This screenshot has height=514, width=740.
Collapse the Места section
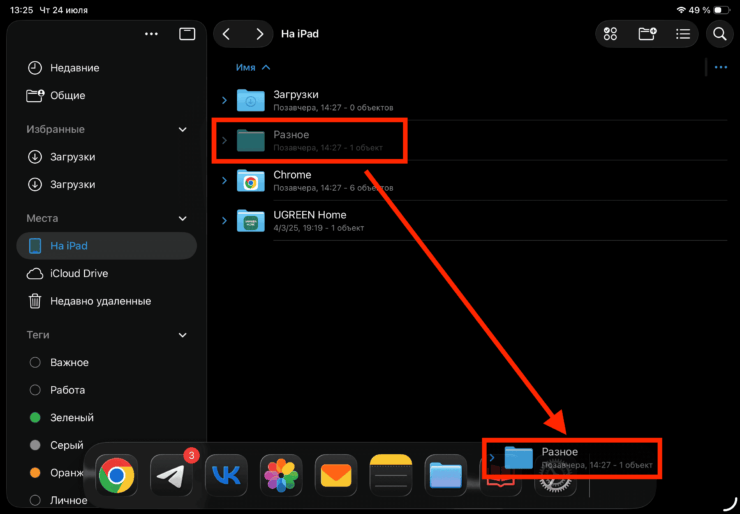(182, 218)
